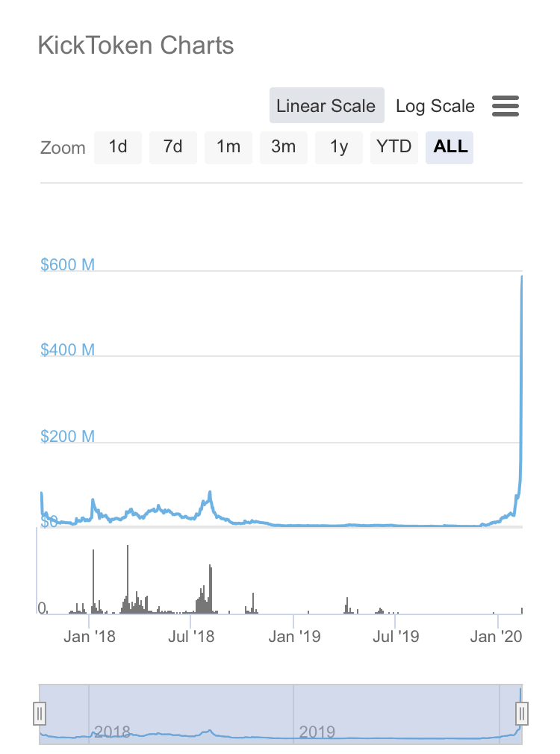Select the 3m zoom range
The width and height of the screenshot is (560, 754).
click(x=284, y=146)
